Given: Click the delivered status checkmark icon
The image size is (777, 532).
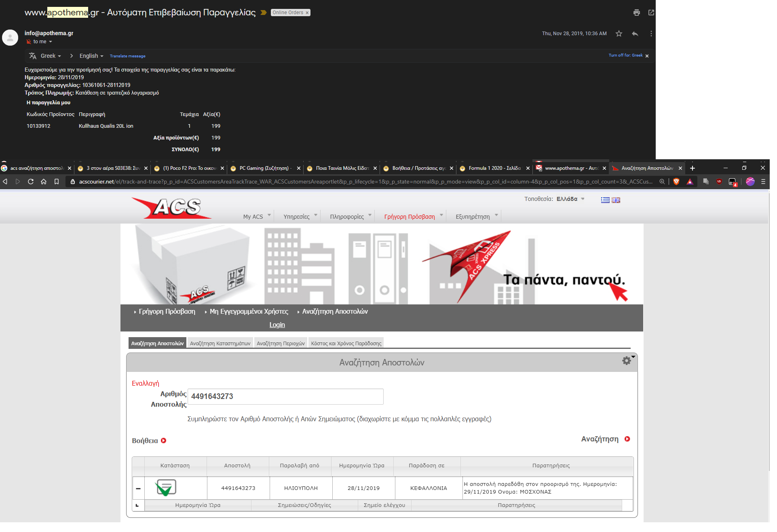Looking at the screenshot, I should tap(166, 488).
